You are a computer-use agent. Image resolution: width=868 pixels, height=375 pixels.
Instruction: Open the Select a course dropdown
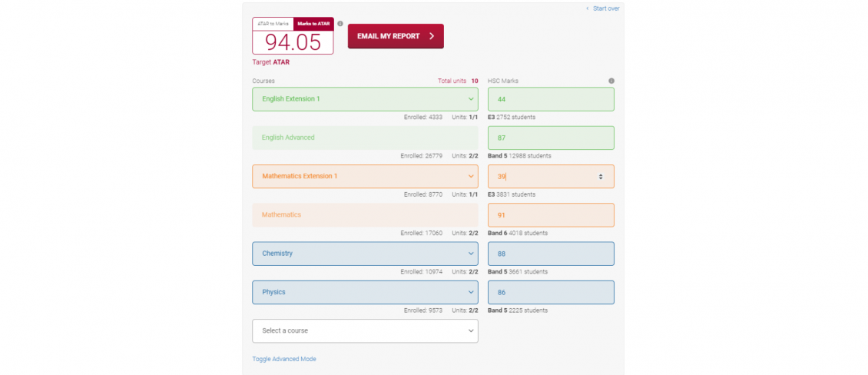tap(365, 330)
